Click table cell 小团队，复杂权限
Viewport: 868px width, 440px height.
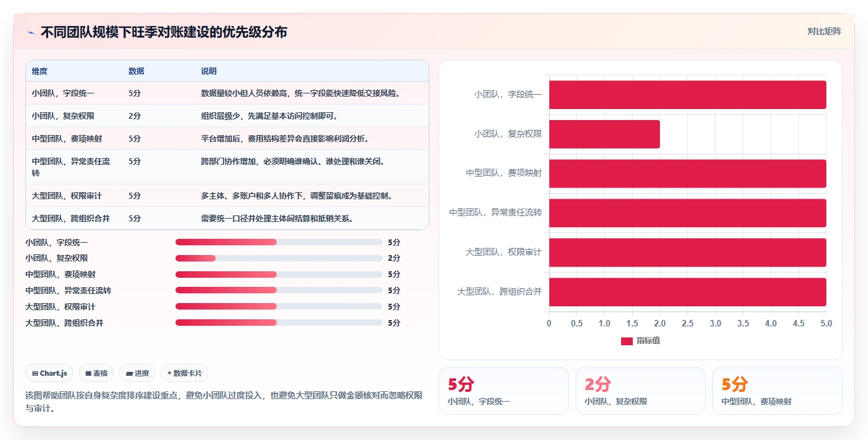click(63, 116)
